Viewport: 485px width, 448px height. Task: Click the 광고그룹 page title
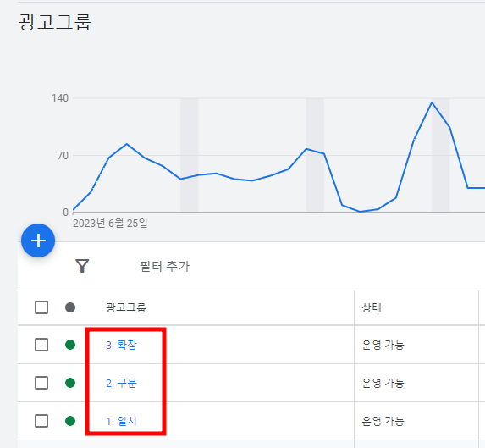[55, 22]
